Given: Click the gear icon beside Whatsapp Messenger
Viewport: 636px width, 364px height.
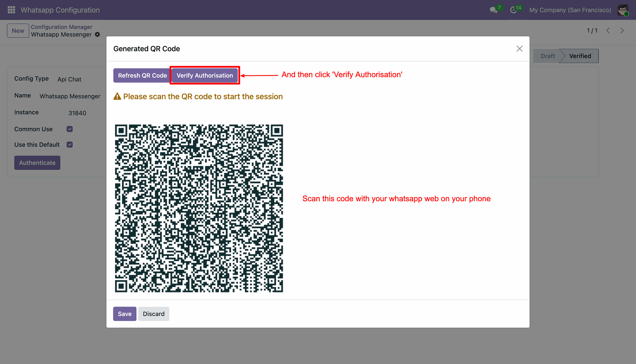Looking at the screenshot, I should 97,34.
